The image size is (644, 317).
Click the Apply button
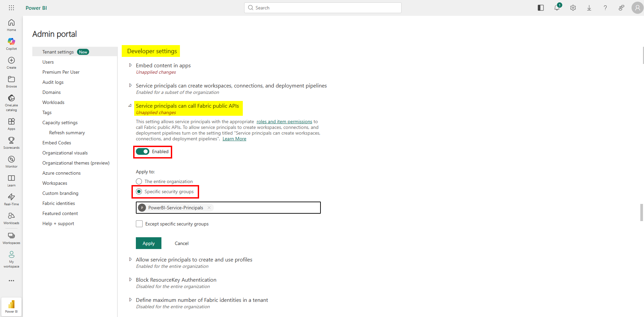(149, 243)
